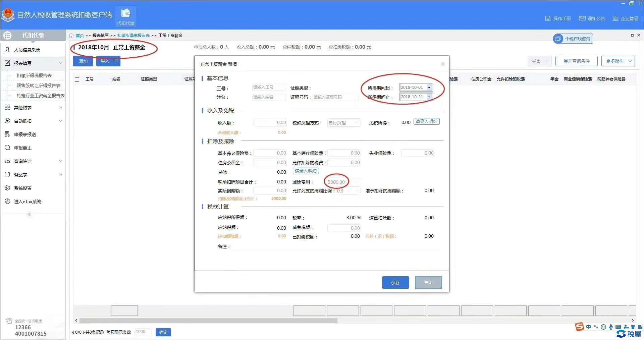
Task: Open the 所得期间起 date dropdown
Action: (x=429, y=88)
